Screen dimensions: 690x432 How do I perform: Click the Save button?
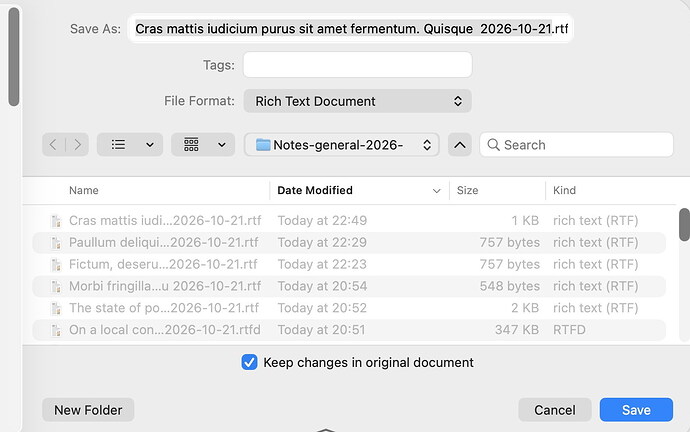636,410
